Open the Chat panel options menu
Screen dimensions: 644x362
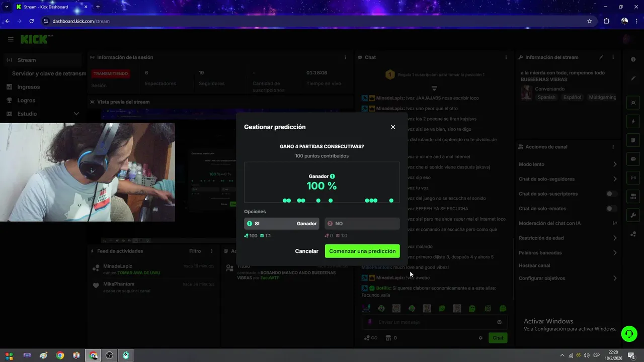pos(506,57)
